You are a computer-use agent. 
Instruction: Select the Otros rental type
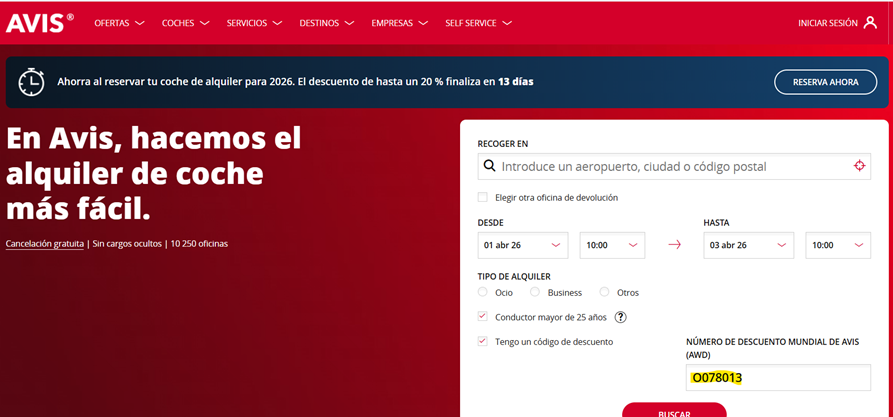[604, 292]
